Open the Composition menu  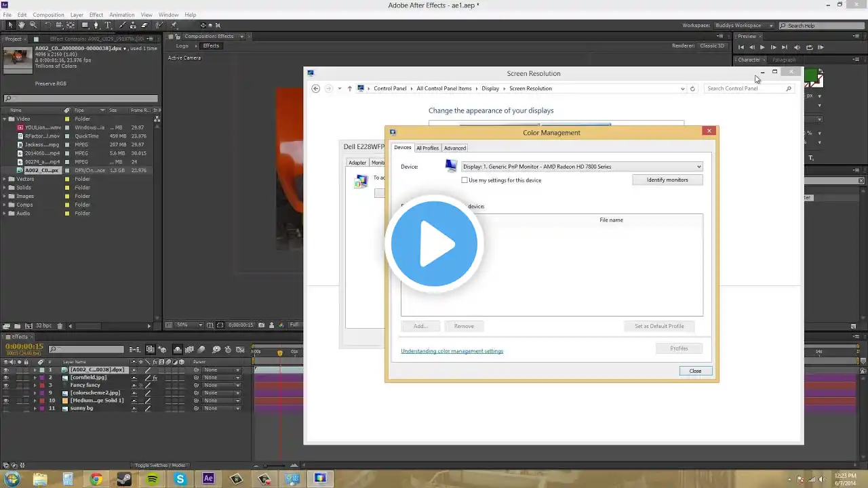(48, 15)
